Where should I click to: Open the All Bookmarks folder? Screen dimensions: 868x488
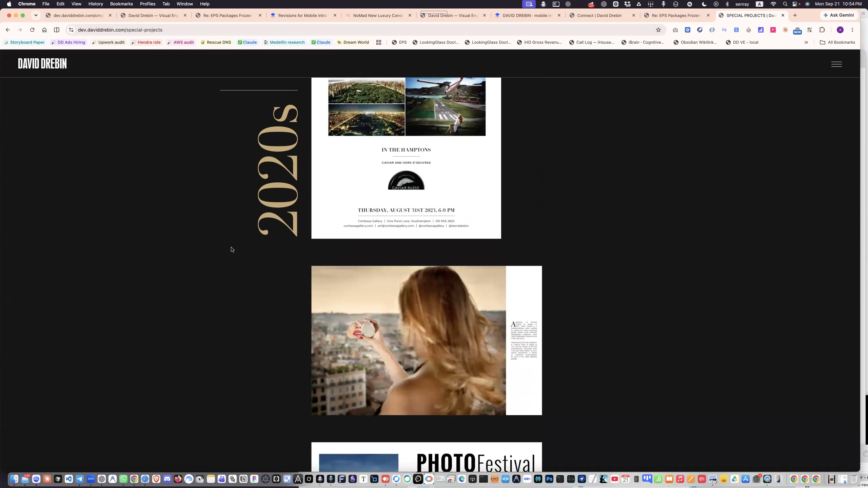click(837, 42)
